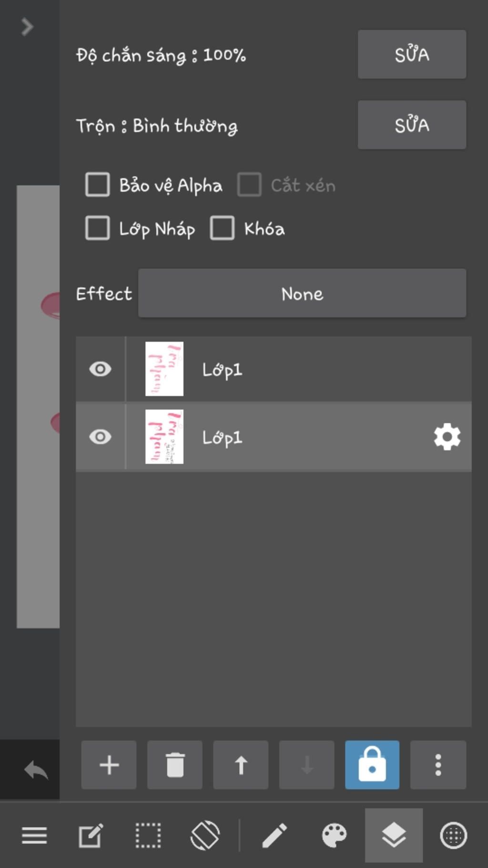488x868 pixels.
Task: Select the top Lớp1 layer thumbnail
Action: tap(164, 369)
